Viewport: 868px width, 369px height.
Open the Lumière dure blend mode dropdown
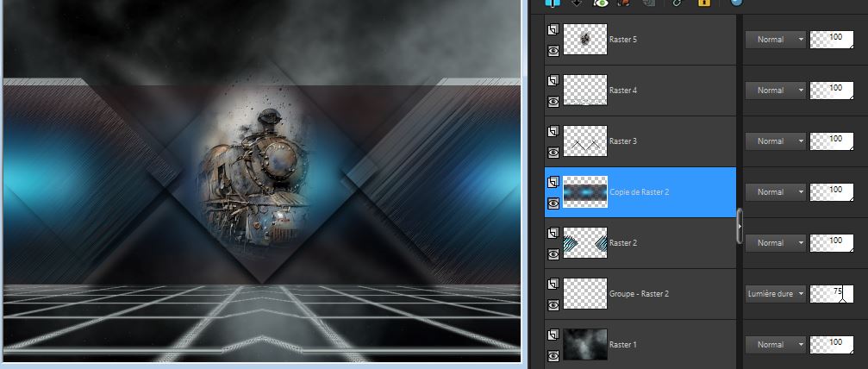click(x=776, y=294)
